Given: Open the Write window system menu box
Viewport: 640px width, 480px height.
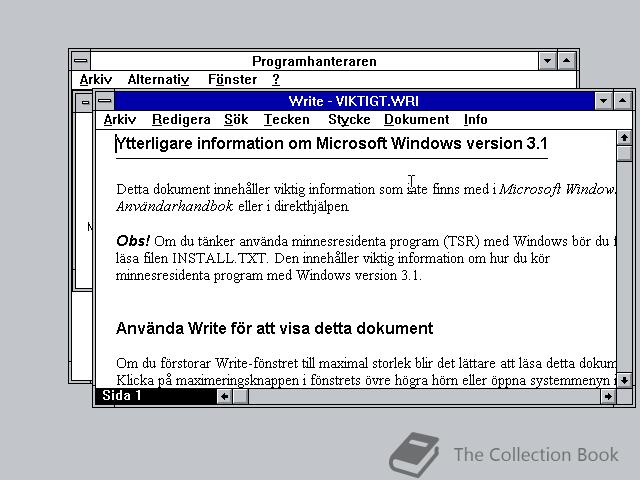Looking at the screenshot, I should pyautogui.click(x=105, y=101).
